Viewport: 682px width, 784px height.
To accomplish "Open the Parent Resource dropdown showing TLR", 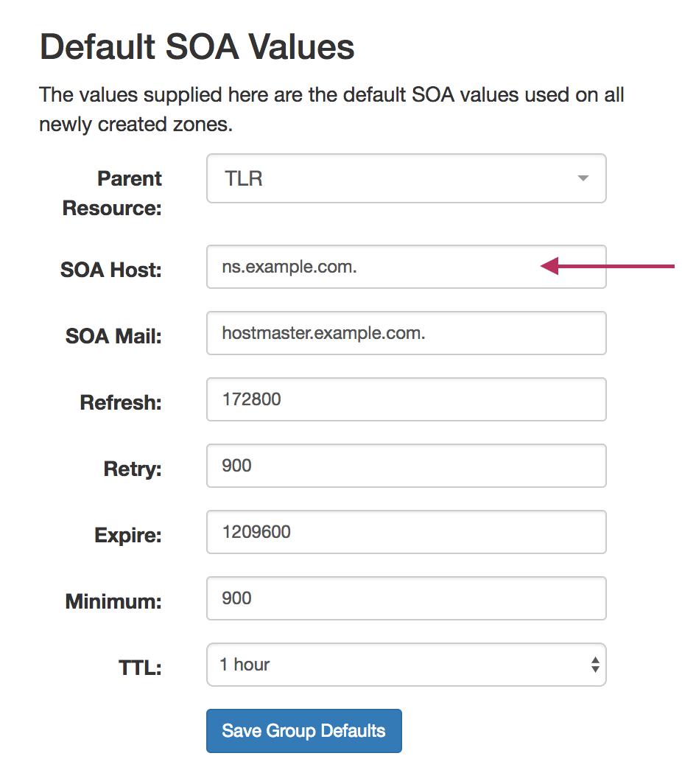I will click(406, 178).
